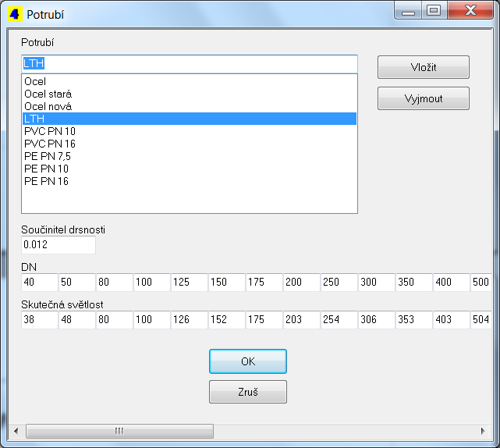Click Skutečná světlost field with value 403

pos(451,319)
